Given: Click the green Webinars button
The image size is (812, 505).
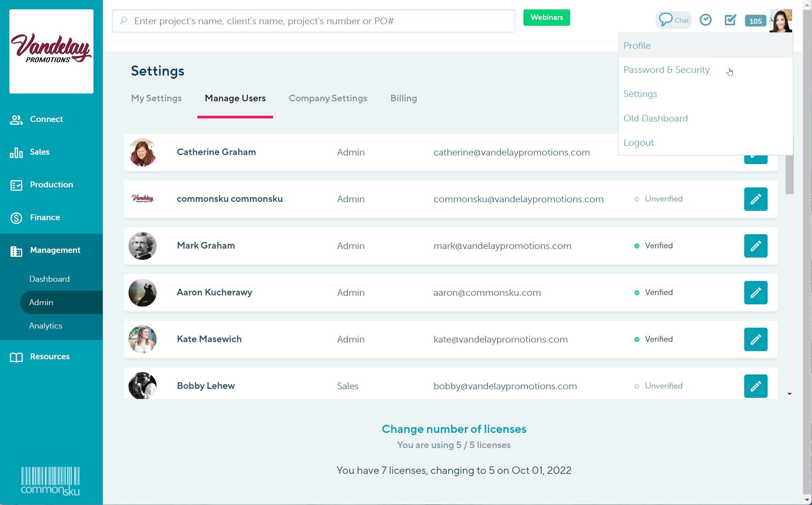Looking at the screenshot, I should point(546,17).
